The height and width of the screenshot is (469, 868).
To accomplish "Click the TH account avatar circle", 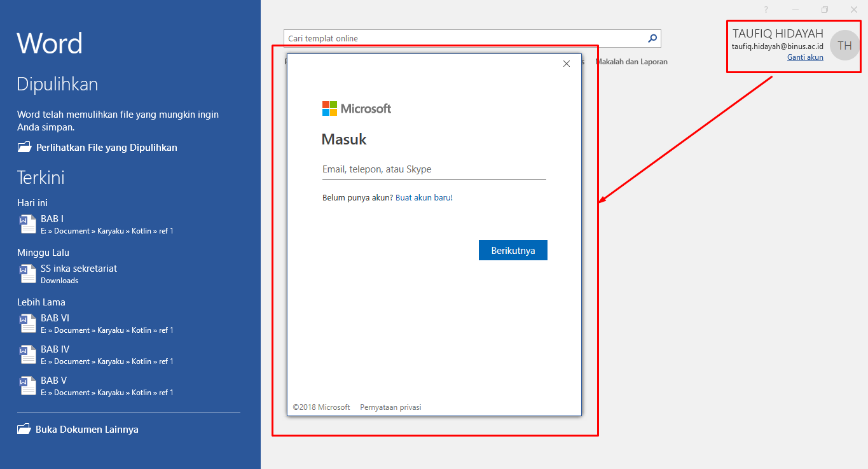I will tap(844, 45).
